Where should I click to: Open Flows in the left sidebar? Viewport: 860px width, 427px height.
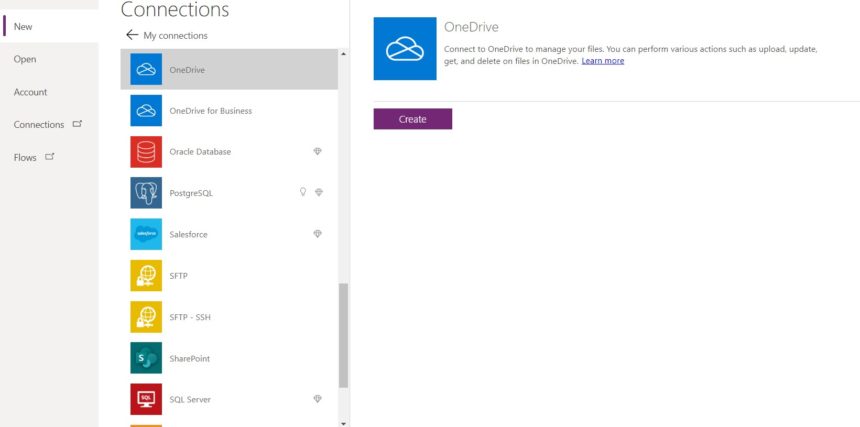point(25,157)
